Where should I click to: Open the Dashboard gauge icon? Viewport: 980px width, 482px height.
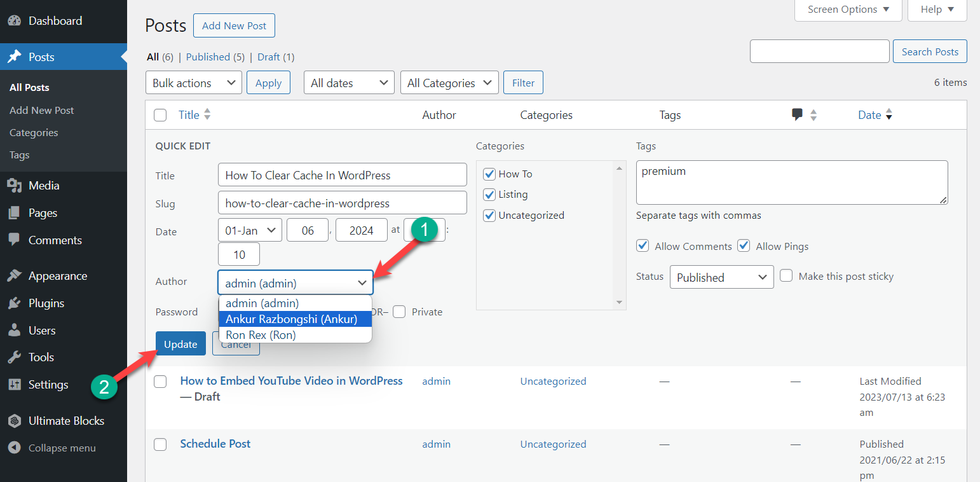tap(14, 21)
